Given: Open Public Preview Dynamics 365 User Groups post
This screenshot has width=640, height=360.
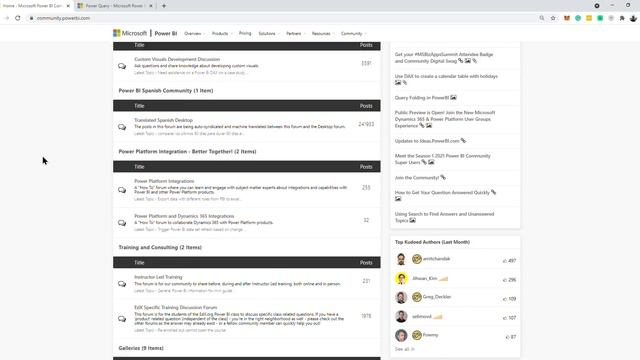Looking at the screenshot, I should tap(445, 119).
